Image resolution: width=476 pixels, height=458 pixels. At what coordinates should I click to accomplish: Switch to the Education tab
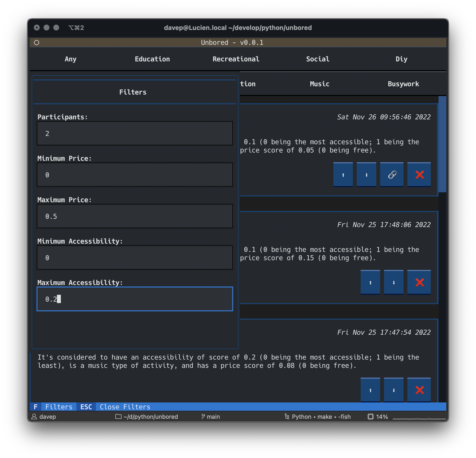[x=152, y=59]
